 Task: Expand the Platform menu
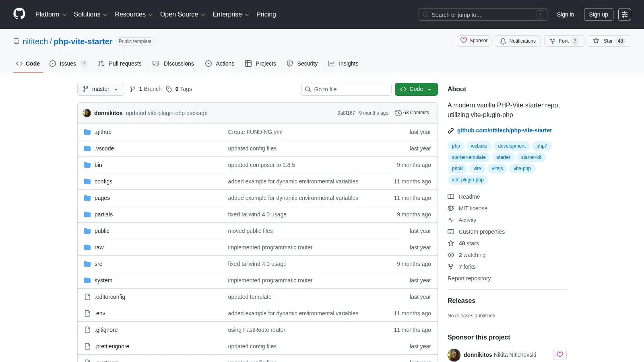(51, 14)
